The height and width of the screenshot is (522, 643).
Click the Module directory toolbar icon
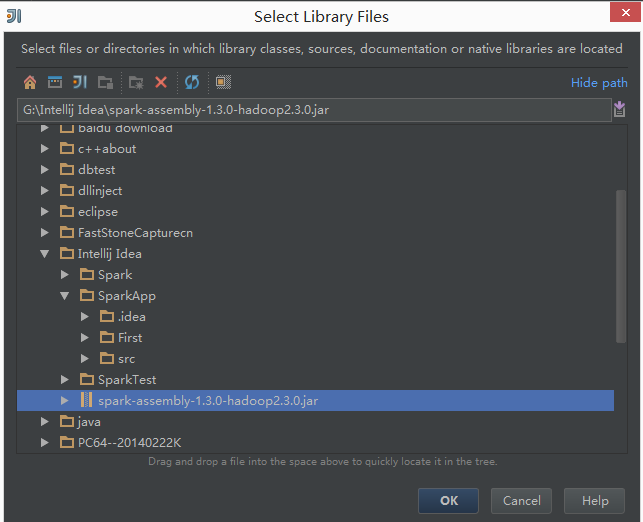105,82
